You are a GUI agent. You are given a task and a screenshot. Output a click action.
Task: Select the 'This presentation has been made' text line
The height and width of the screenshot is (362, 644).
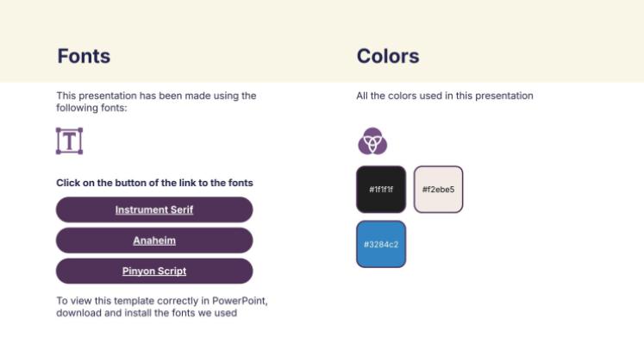click(156, 96)
